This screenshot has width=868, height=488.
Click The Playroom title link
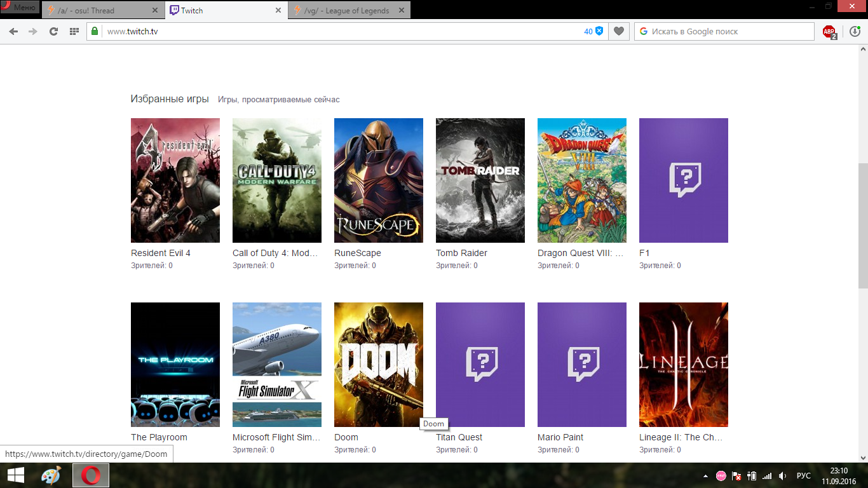click(x=159, y=437)
